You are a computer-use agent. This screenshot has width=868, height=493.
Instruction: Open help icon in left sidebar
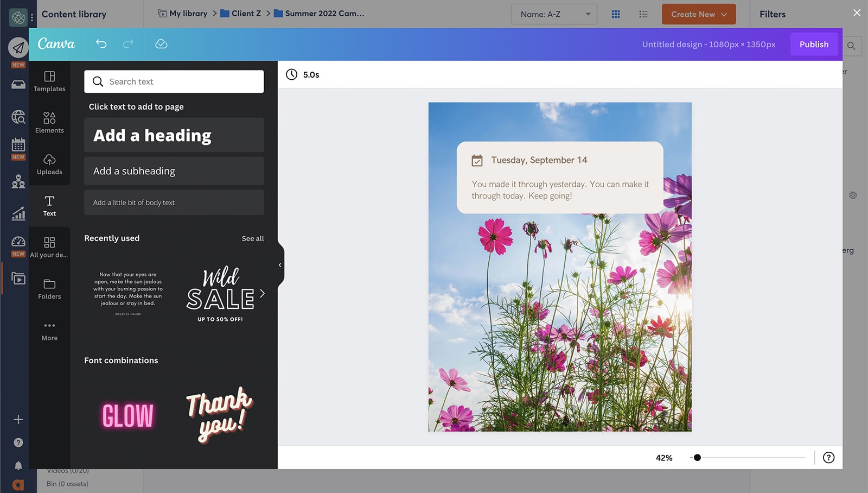pos(18,443)
